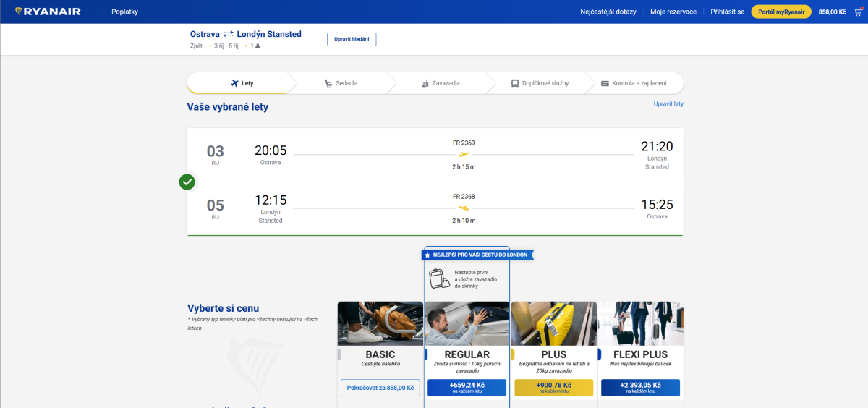Click the green checkmark on selected flights
The height and width of the screenshot is (408, 868).
[x=187, y=182]
